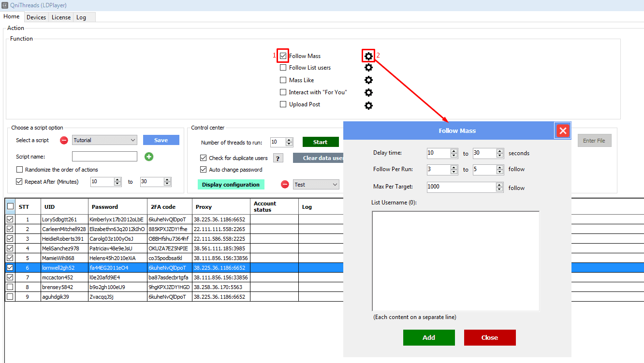The height and width of the screenshot is (363, 644).
Task: Delete selected script with red minus icon
Action: pos(64,140)
